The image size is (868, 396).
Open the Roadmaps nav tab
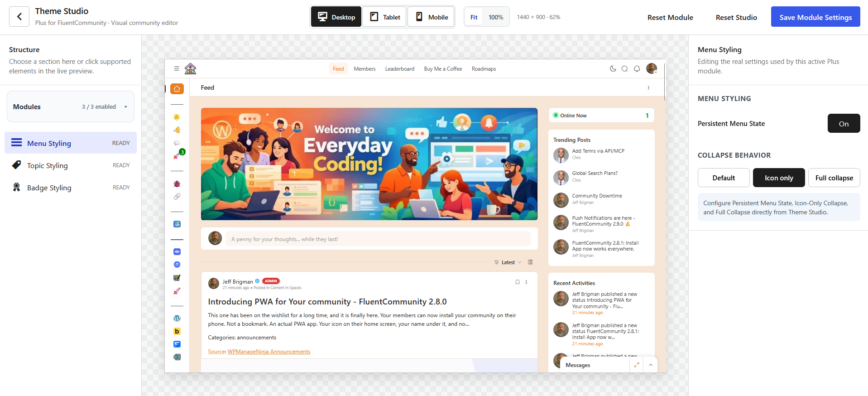[484, 69]
